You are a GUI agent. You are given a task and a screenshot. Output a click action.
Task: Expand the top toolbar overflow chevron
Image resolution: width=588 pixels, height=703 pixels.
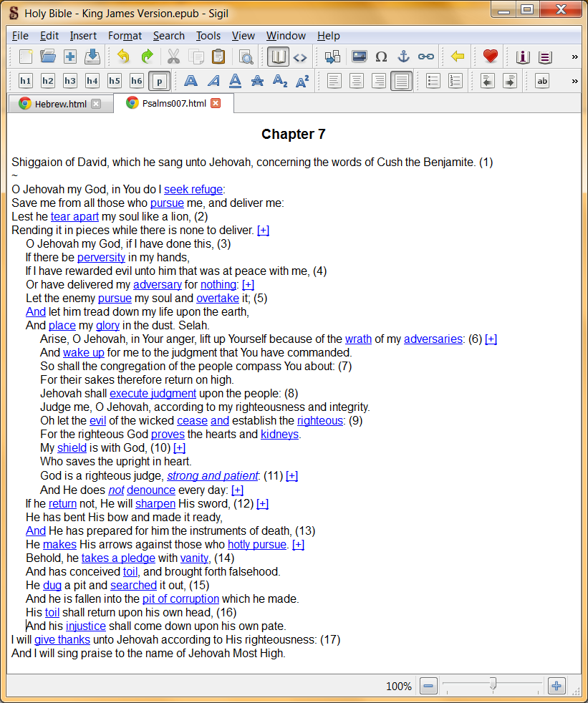click(x=574, y=57)
